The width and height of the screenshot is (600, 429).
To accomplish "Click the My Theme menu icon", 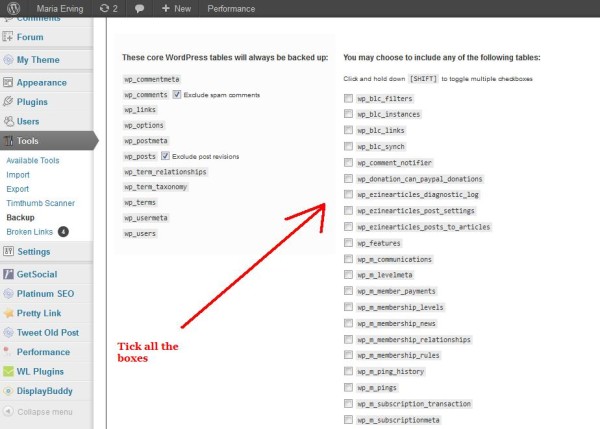I will click(8, 60).
